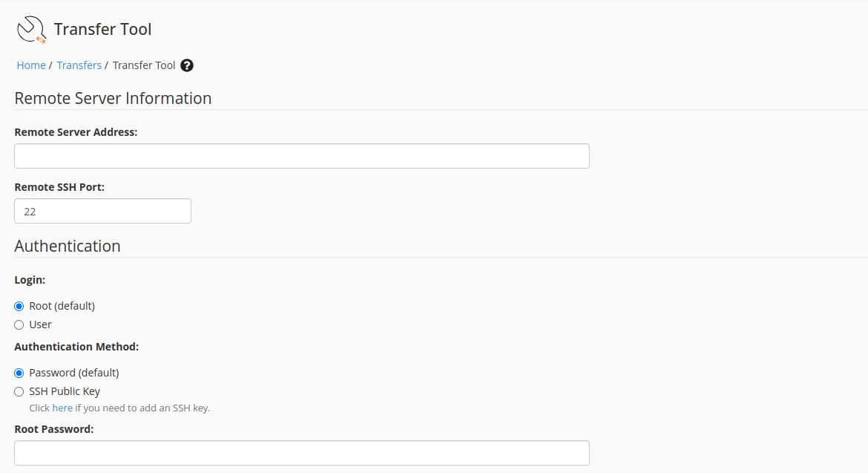Click the Transfer Tool breadcrumb label
Viewport: 868px width, 473px height.
pos(144,65)
